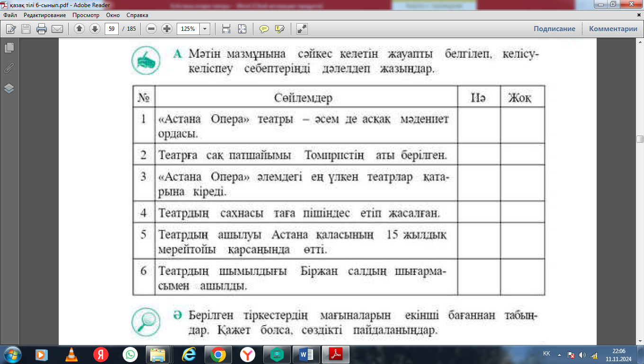Screen dimensions: 644x364
Task: Open the layers panel in the sidebar
Action: 9,89
